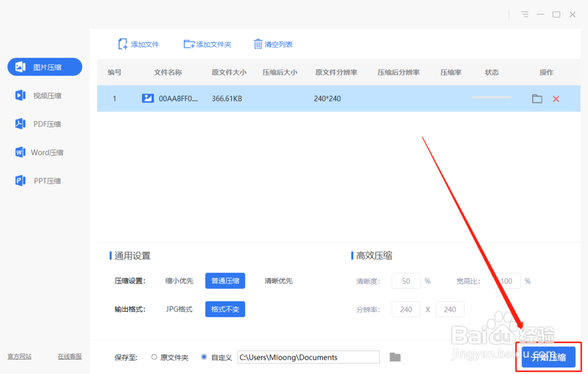Click the browse folder icon beside path field

tap(395, 356)
